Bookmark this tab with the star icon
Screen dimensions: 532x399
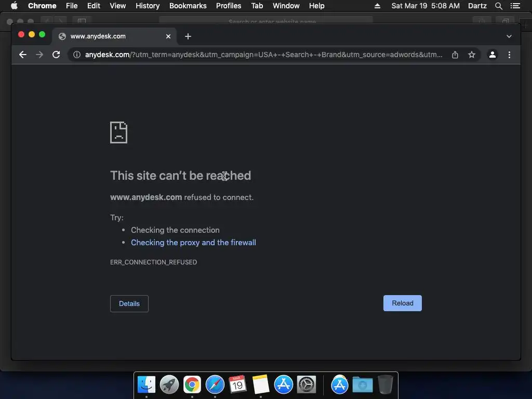coord(472,55)
